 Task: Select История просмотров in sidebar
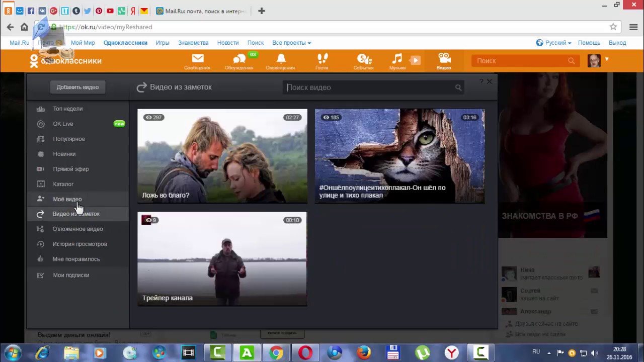(x=78, y=244)
